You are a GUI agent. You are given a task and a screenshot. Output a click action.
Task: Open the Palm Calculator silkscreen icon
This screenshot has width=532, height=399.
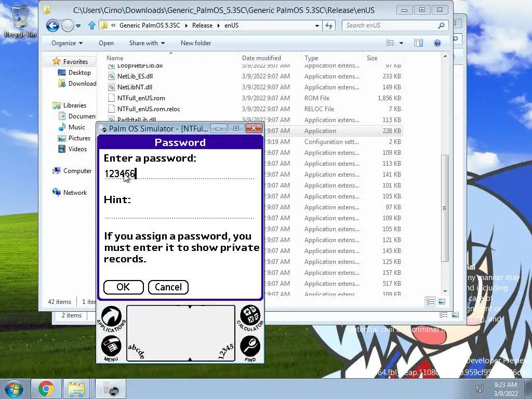click(250, 318)
